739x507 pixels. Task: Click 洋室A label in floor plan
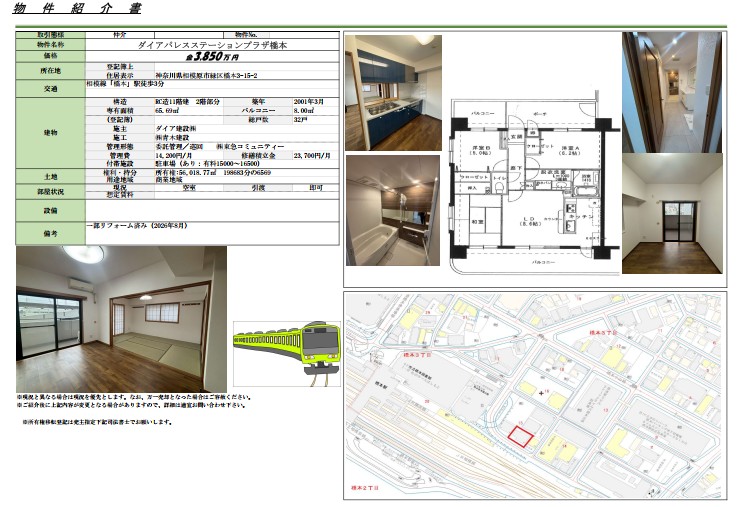tap(570, 150)
